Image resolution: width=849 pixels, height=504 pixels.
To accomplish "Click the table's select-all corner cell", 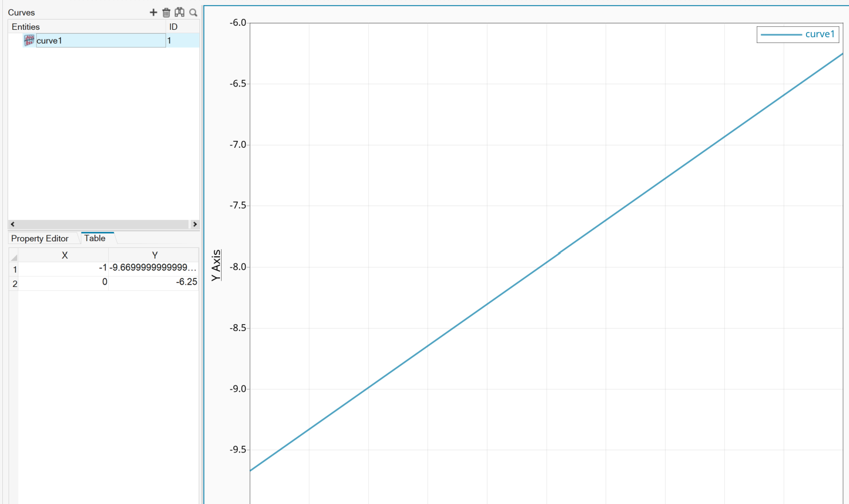I will (x=14, y=255).
